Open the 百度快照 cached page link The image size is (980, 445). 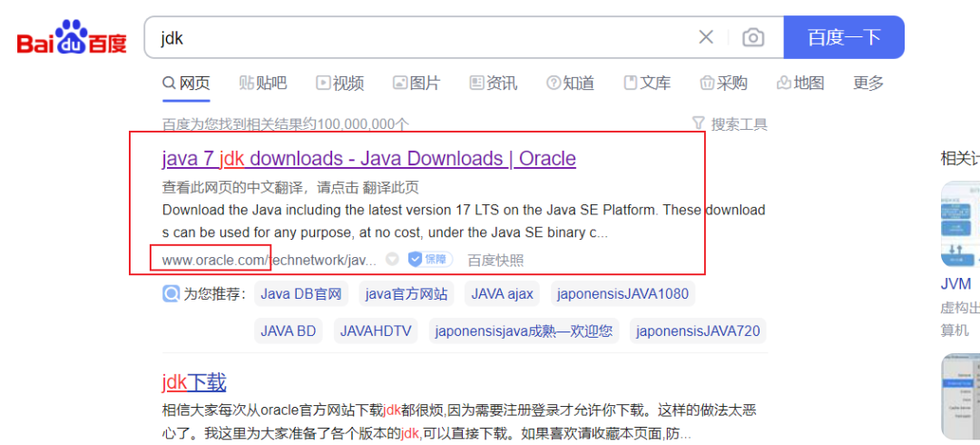(495, 261)
